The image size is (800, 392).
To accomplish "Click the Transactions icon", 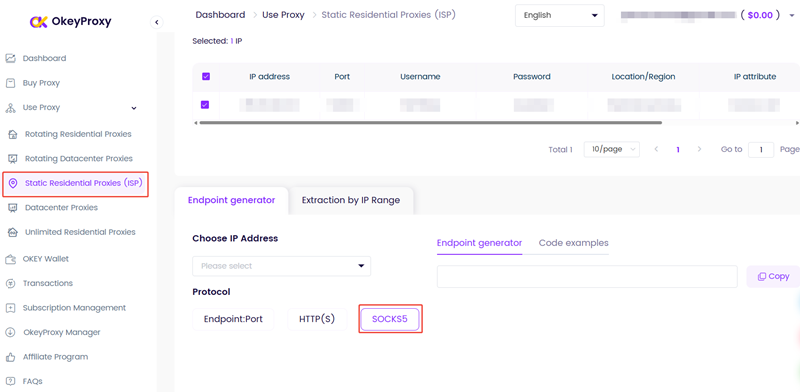I will tap(10, 283).
